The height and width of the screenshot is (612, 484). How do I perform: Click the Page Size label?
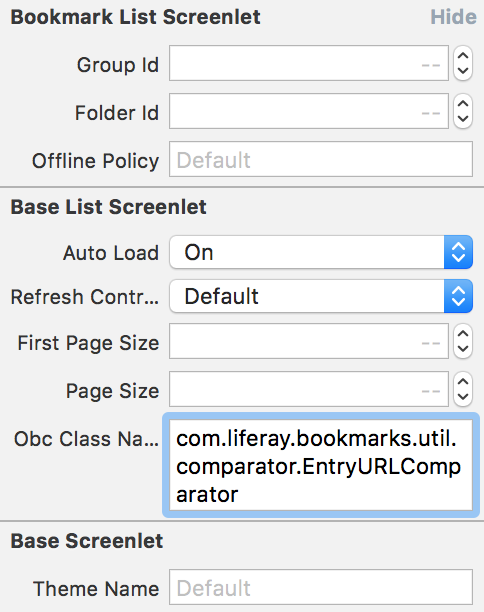point(113,391)
